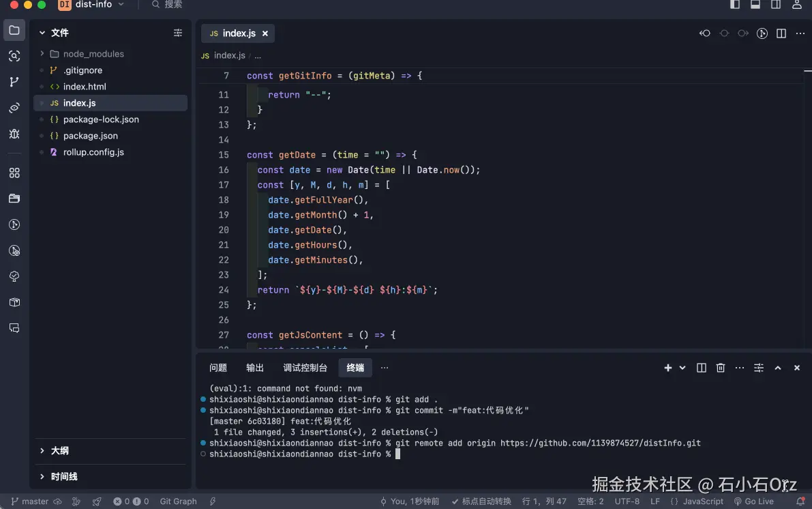Screen dimensions: 812x509
Task: Open the Search view magnifier icon in activity bar
Action: (14, 56)
